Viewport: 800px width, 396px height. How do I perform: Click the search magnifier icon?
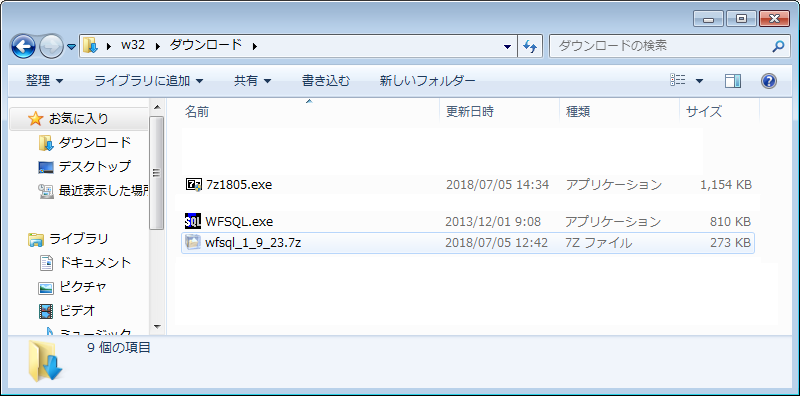(x=778, y=46)
